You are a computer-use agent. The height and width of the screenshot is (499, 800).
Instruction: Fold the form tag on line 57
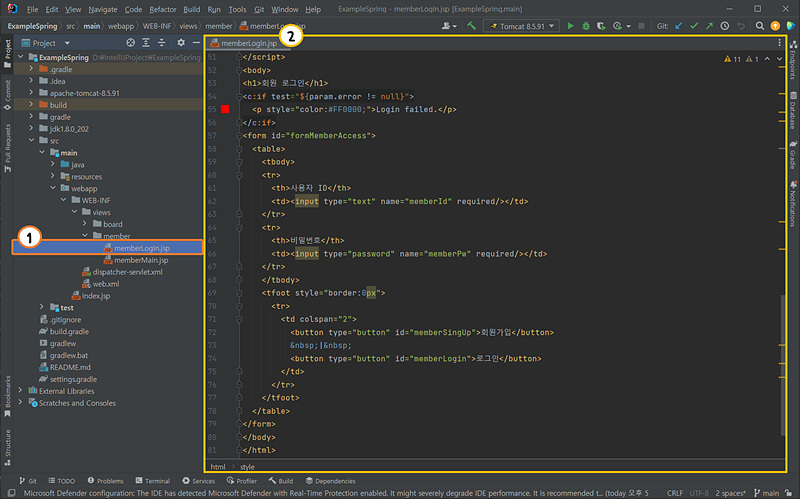(x=239, y=136)
